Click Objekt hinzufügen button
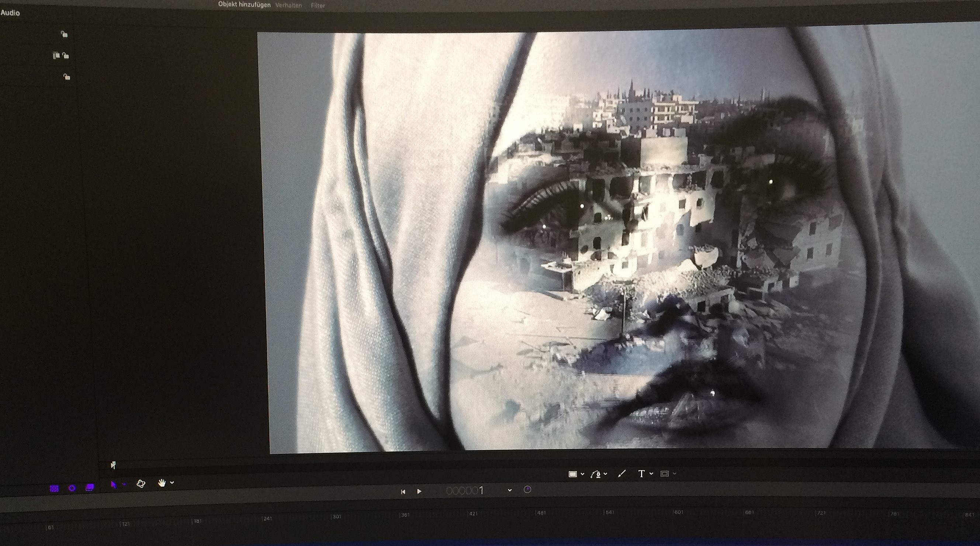 pos(244,4)
